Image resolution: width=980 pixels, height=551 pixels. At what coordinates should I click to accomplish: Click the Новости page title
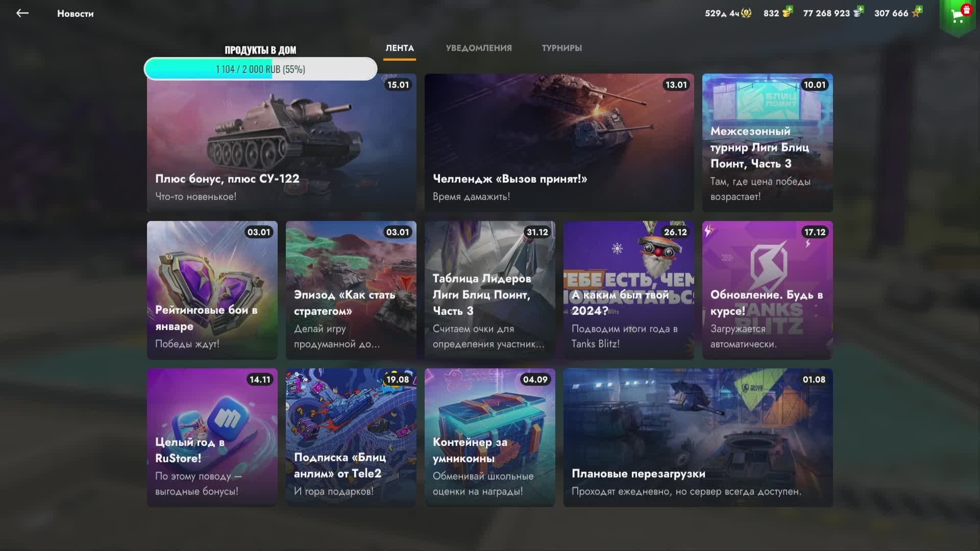point(76,14)
